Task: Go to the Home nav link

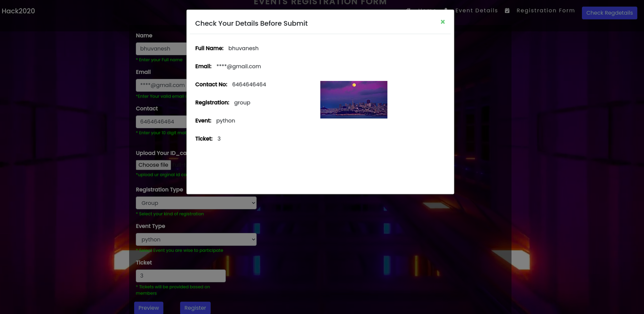Action: coord(427,10)
